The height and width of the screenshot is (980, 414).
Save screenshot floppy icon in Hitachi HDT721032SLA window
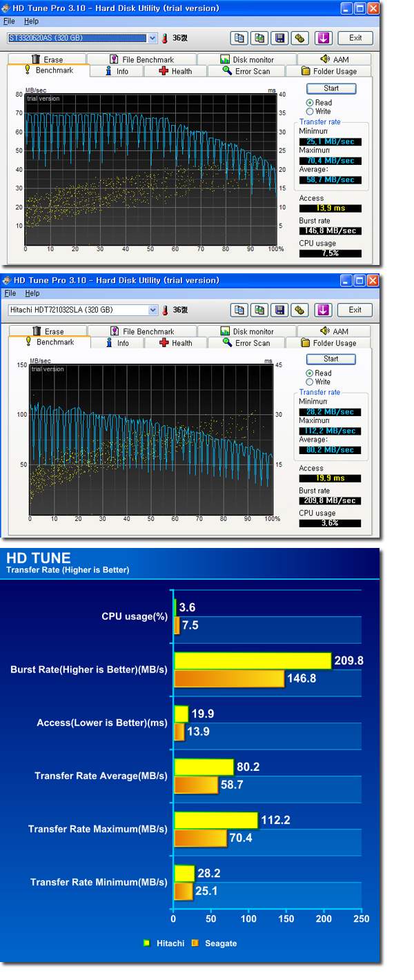(x=279, y=310)
